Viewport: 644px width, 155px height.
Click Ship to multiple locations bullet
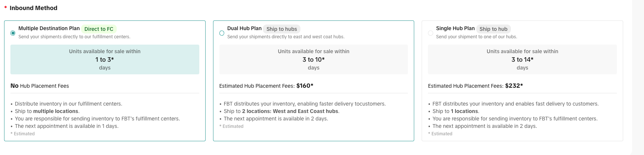47,111
